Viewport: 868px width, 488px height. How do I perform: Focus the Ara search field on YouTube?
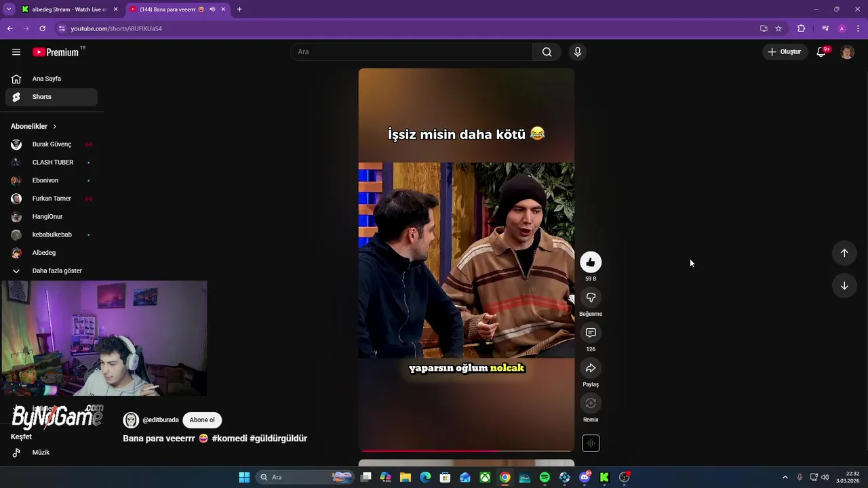tap(412, 52)
